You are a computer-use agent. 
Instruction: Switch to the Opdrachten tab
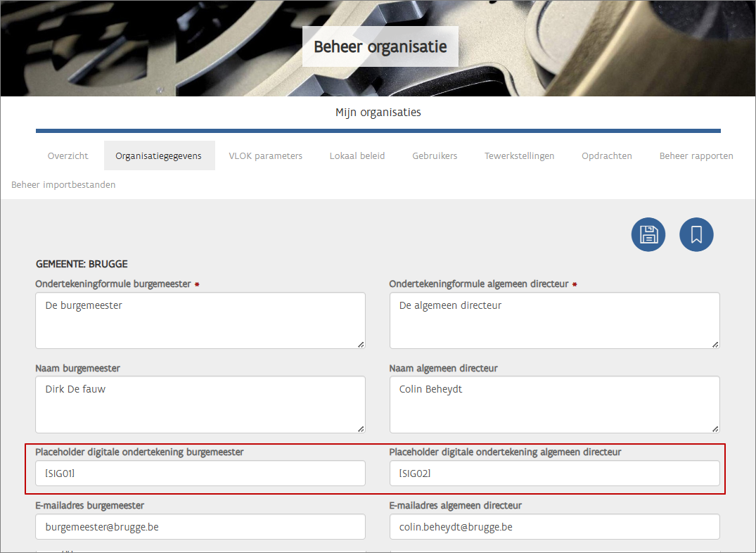[x=606, y=156]
